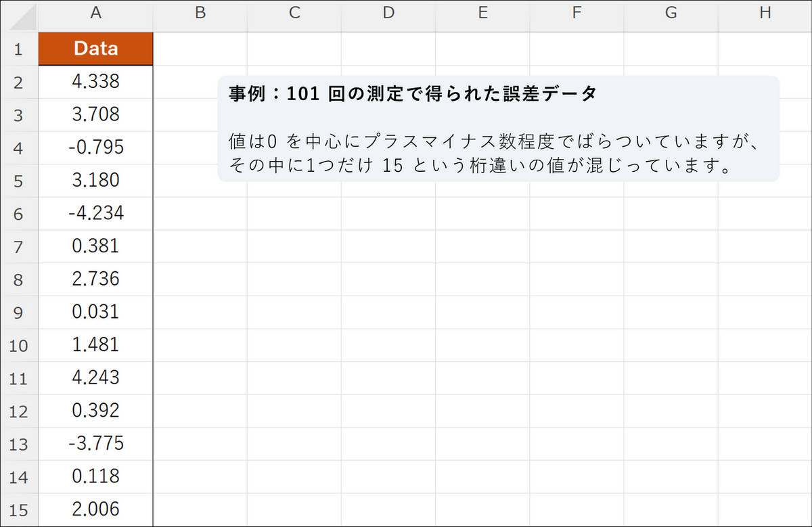The height and width of the screenshot is (527, 812).
Task: Select row 12 header
Action: coord(19,411)
